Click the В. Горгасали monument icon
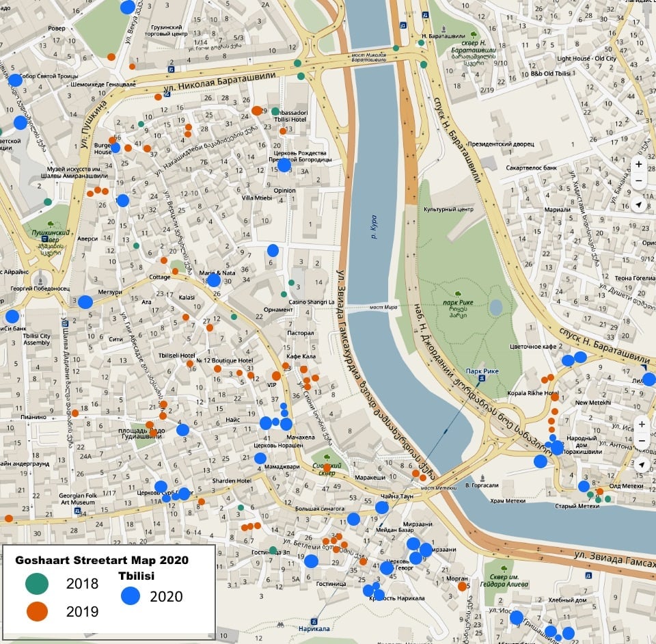656x644 pixels. pyautogui.click(x=482, y=478)
